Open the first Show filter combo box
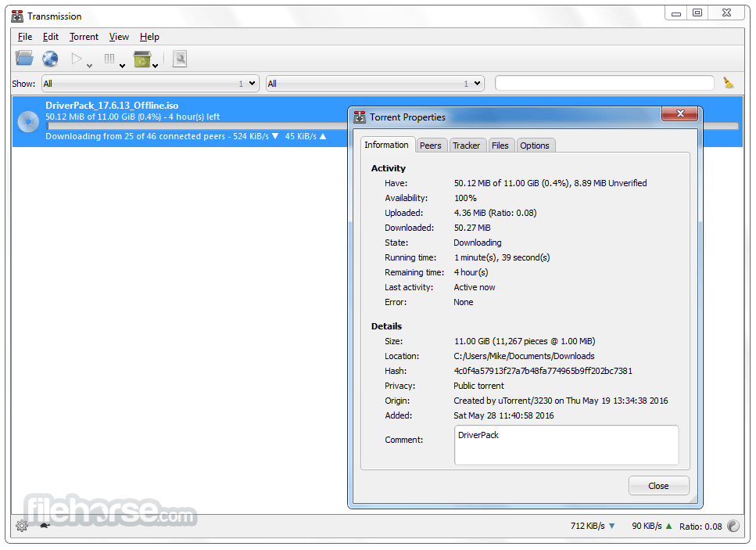Screen dimensions: 756x550 click(x=150, y=84)
